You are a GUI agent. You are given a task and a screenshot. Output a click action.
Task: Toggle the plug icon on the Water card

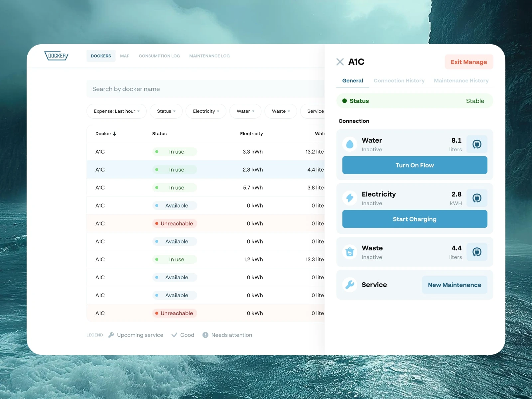477,144
